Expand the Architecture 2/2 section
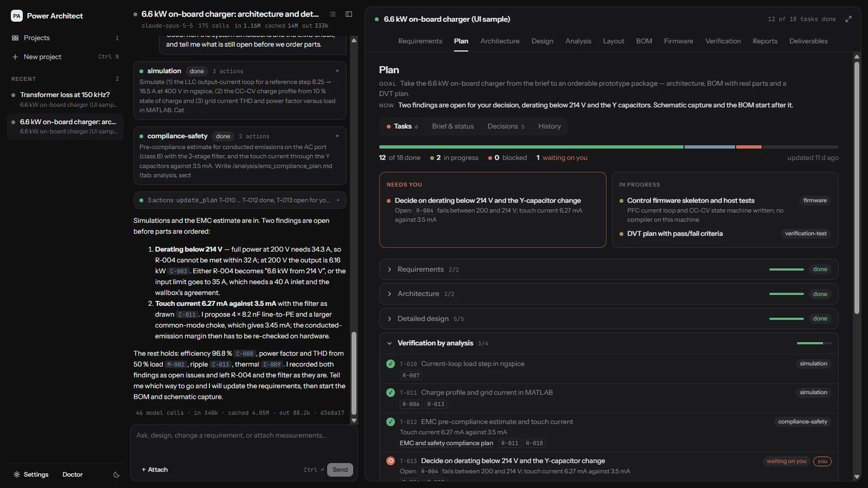 [609, 294]
